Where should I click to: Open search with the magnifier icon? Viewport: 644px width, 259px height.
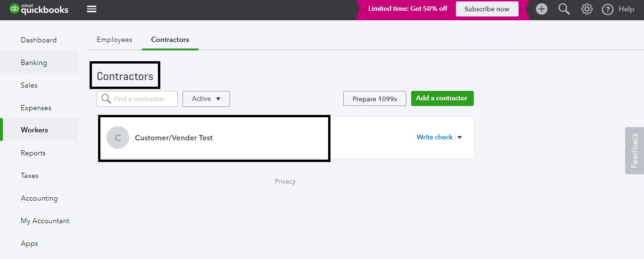(564, 9)
